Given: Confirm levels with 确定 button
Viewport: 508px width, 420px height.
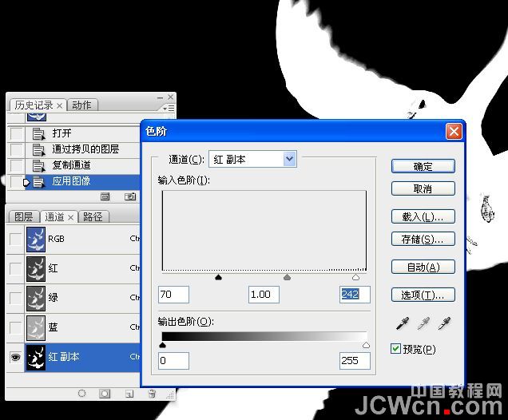Looking at the screenshot, I should [x=423, y=166].
